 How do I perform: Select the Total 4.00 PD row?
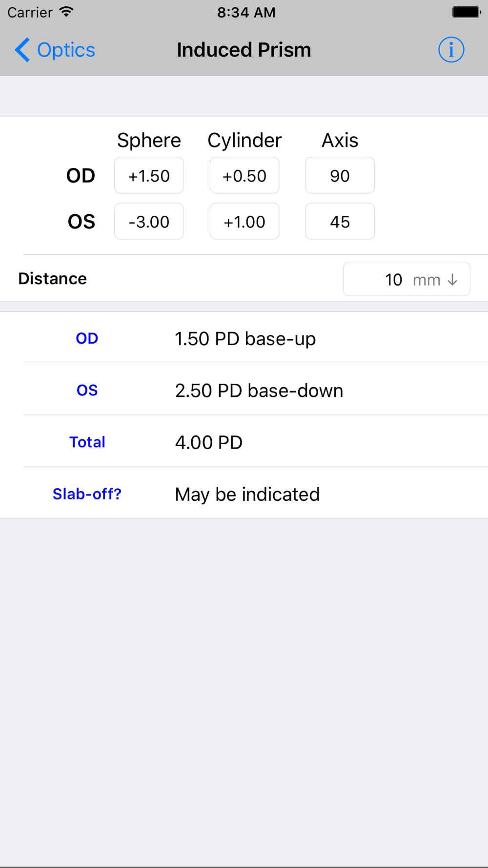click(244, 441)
